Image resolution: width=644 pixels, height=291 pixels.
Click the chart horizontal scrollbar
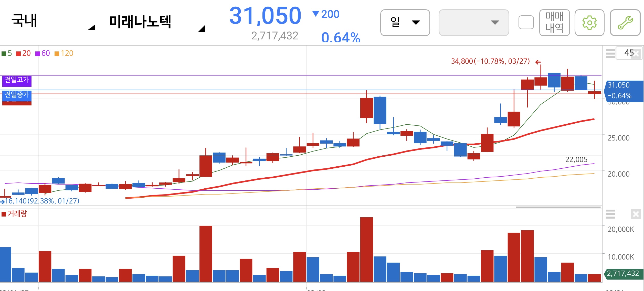[558, 207]
